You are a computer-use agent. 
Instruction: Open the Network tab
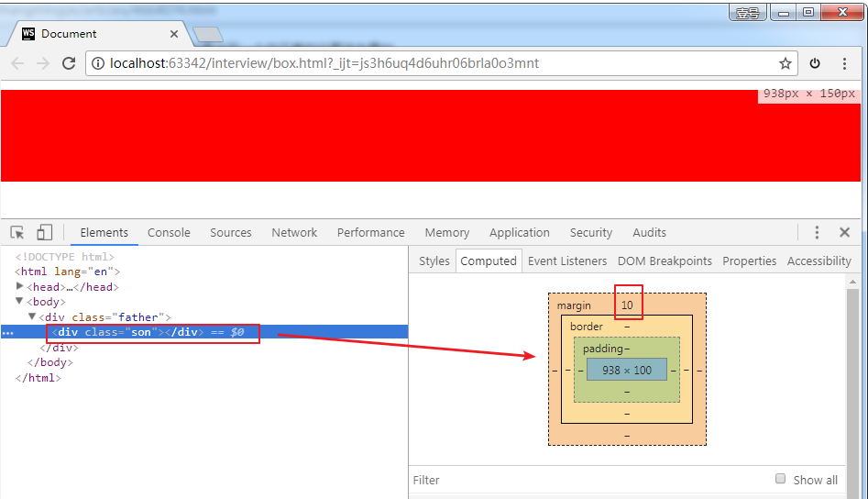click(294, 233)
